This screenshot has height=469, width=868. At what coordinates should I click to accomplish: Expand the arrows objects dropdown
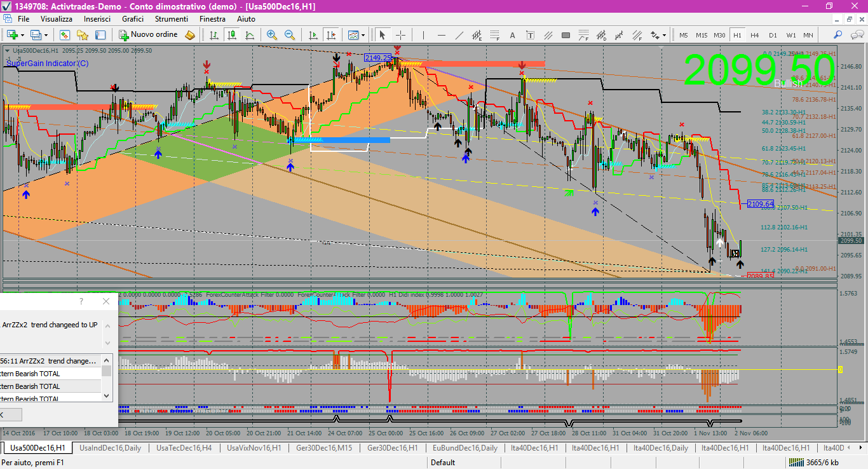tap(664, 35)
